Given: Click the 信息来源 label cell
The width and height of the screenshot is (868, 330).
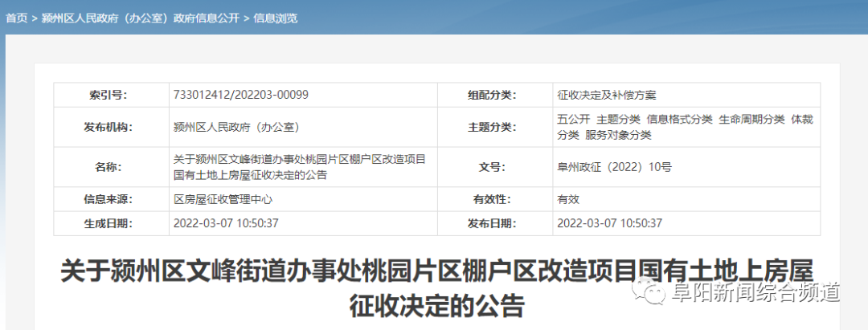Looking at the screenshot, I should [x=111, y=199].
